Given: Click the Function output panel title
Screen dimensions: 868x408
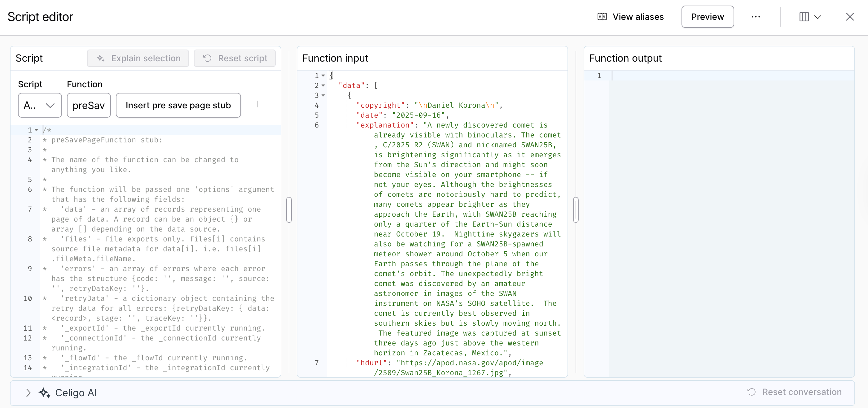Looking at the screenshot, I should pyautogui.click(x=625, y=58).
